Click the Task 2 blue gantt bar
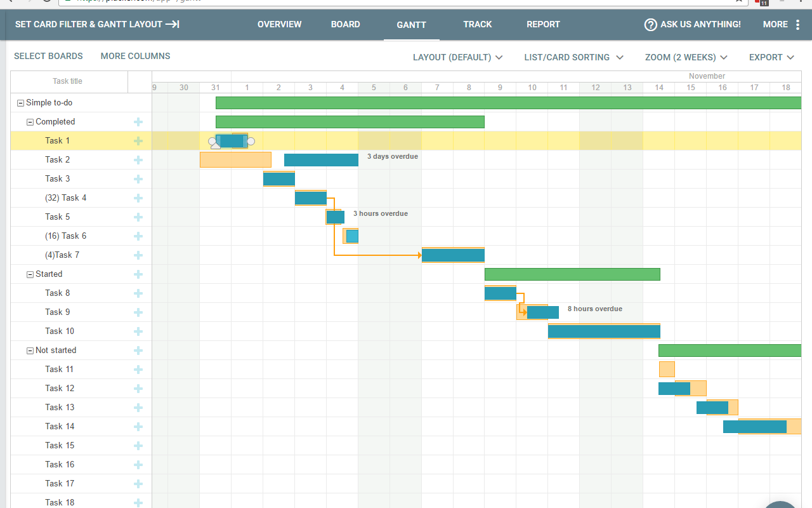This screenshot has height=508, width=812. [321, 160]
